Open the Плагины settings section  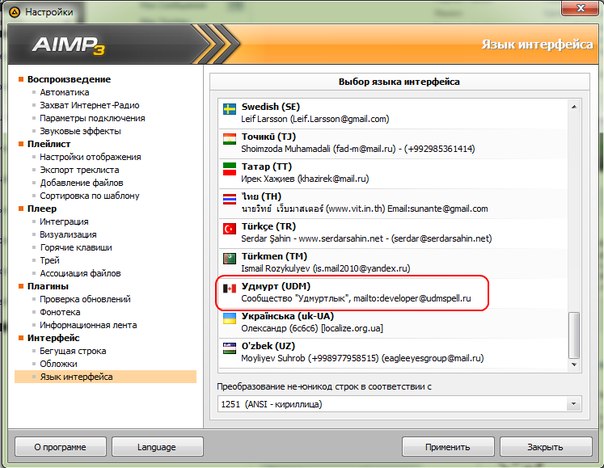point(48,287)
